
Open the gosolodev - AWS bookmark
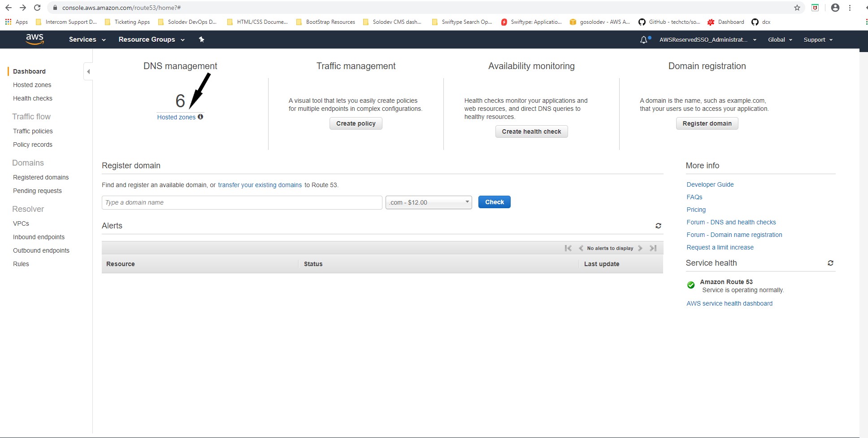(x=600, y=22)
